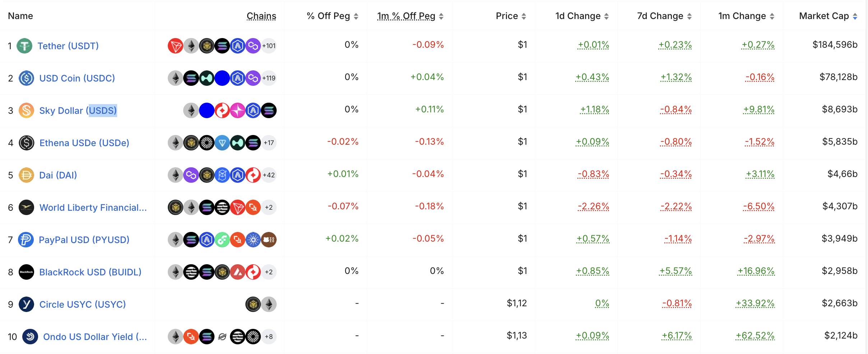Select the Ethereum chain icon in the USDC row
The image size is (868, 354).
click(x=175, y=78)
